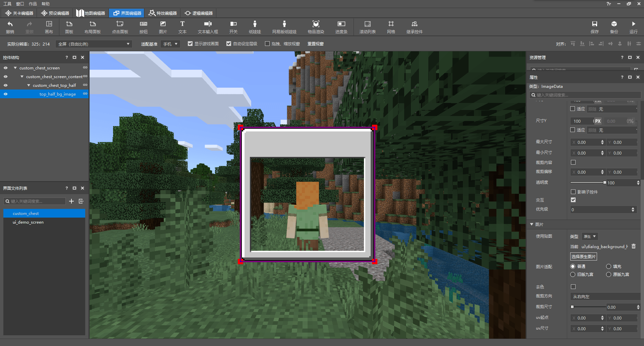Image resolution: width=644 pixels, height=346 pixels.
Task: Click the 透明度 opacity slider
Action: [x=588, y=182]
